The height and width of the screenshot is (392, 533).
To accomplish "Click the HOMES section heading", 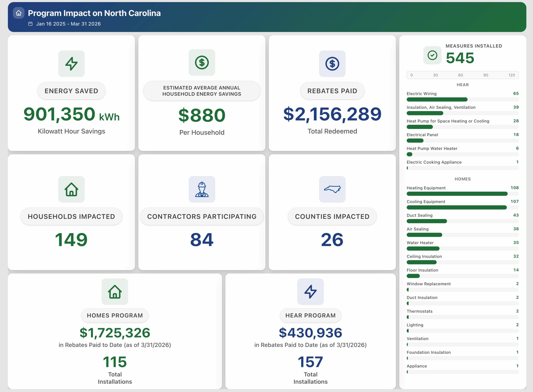I will click(462, 179).
